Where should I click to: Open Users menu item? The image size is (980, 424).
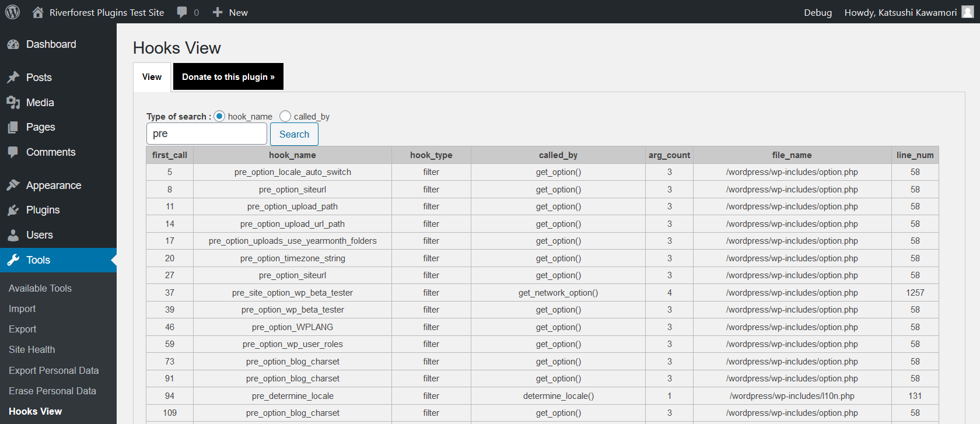tap(58, 235)
